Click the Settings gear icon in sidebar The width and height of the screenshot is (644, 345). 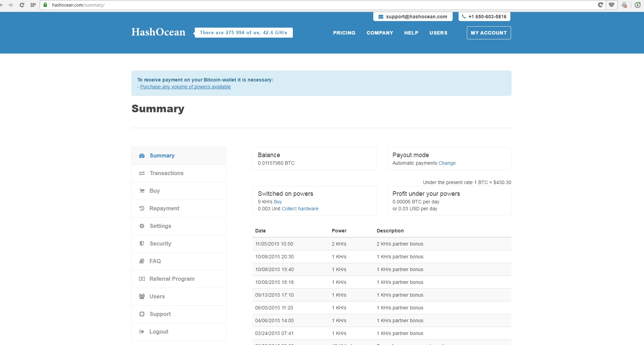click(142, 226)
